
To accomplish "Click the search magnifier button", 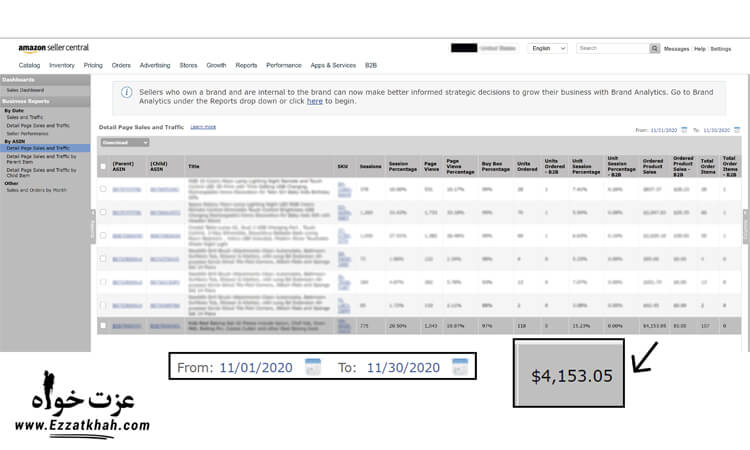I will click(655, 48).
